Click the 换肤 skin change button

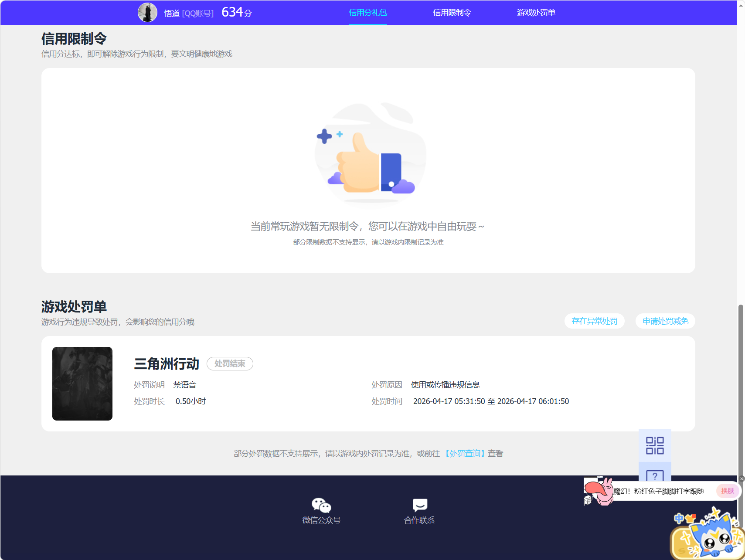tap(728, 491)
